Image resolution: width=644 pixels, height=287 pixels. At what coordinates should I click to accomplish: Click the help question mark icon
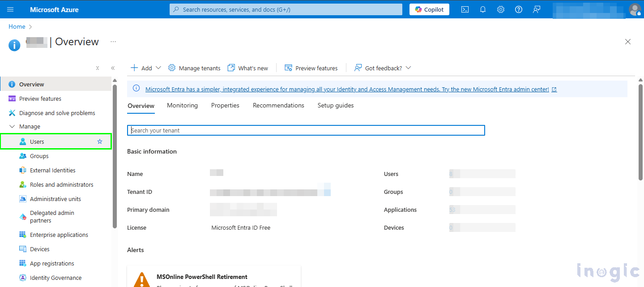(519, 9)
